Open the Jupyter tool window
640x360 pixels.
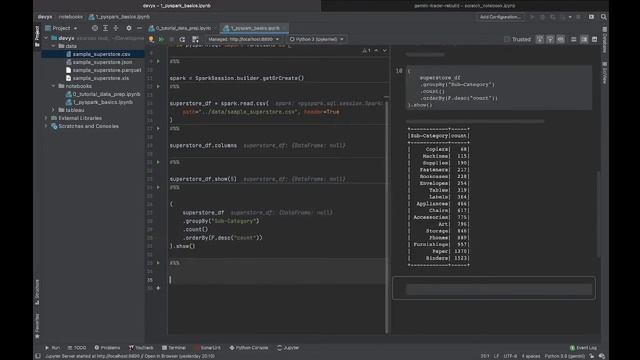tap(288, 348)
